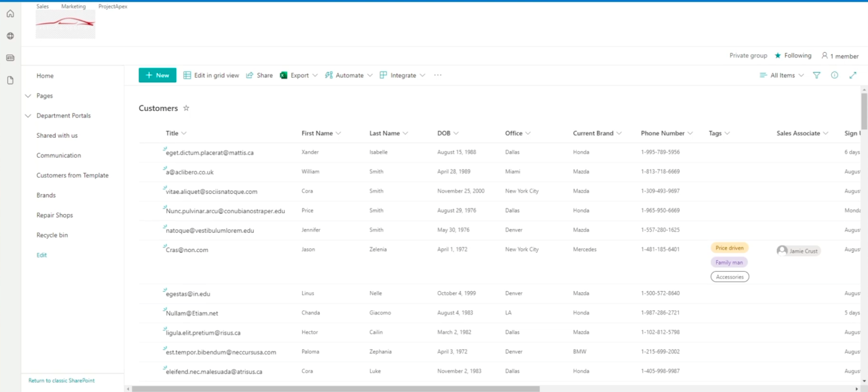Open item Cras@non.com
868x392 pixels.
click(x=187, y=250)
